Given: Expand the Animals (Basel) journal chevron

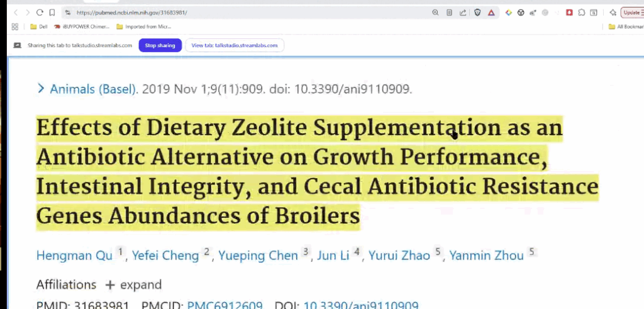Looking at the screenshot, I should [40, 88].
